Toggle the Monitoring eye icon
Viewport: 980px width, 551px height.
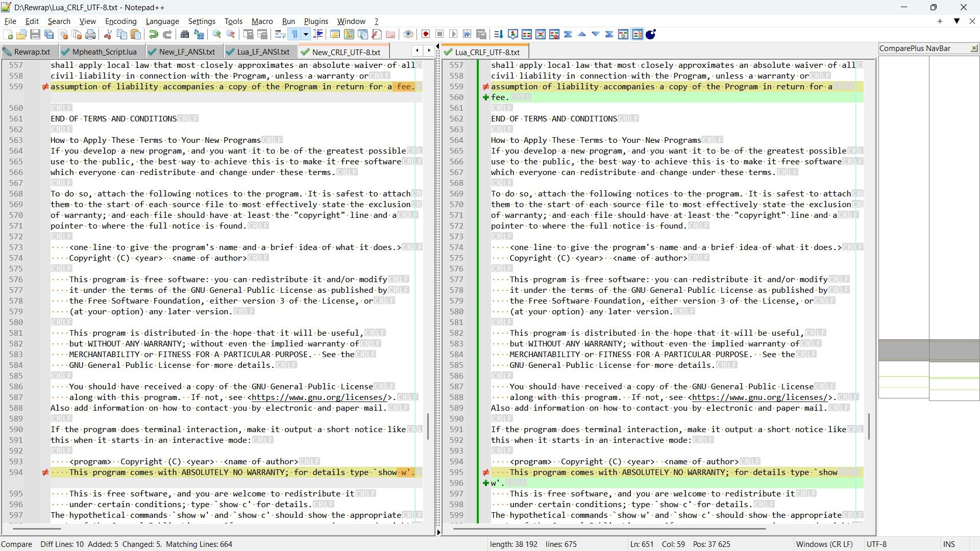[x=408, y=34]
